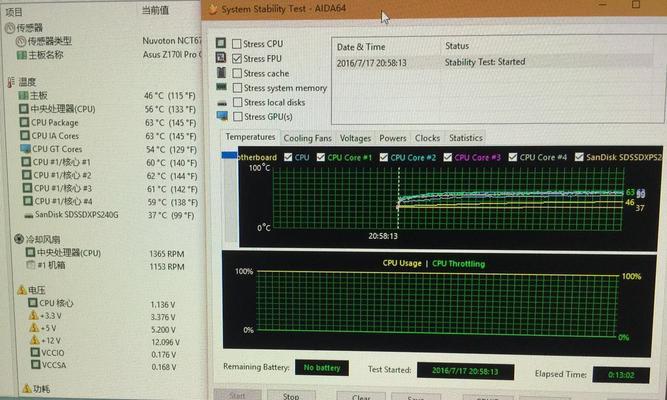Open the Cooling Fans tab
Image resolution: width=667 pixels, height=400 pixels.
[x=307, y=138]
